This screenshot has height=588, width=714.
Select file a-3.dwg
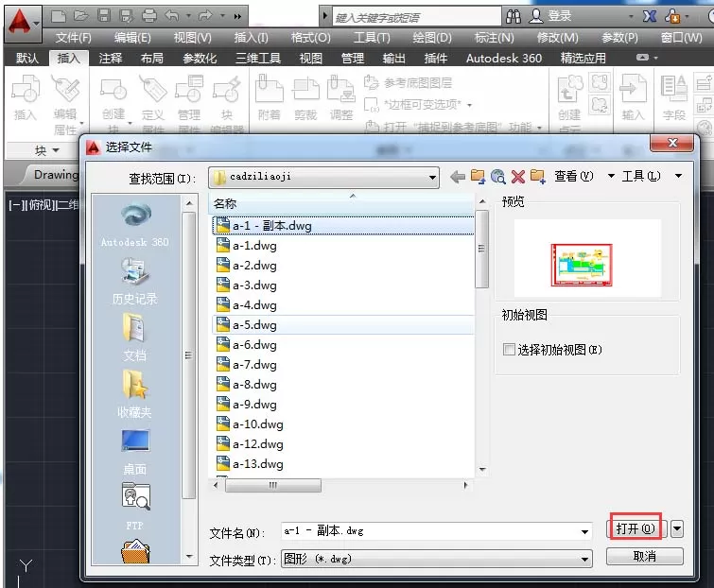343,285
